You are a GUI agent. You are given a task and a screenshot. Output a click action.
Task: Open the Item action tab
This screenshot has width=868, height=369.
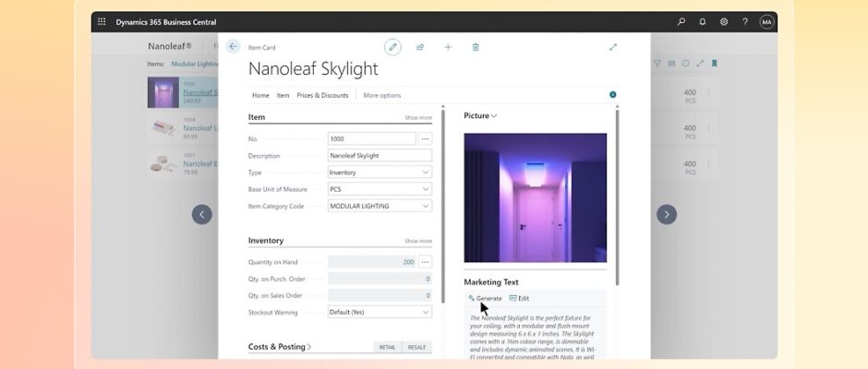click(283, 95)
